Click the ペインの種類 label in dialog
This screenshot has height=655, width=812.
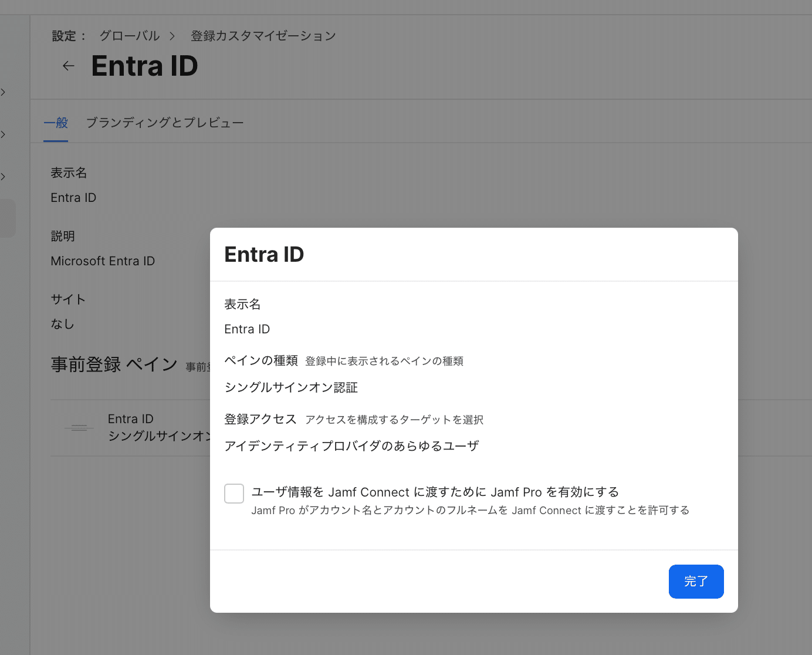[x=261, y=360]
